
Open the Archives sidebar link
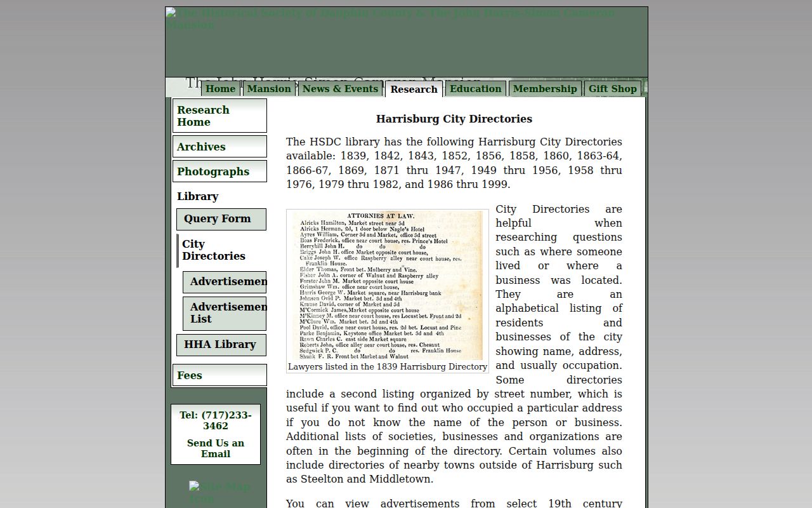pos(219,147)
